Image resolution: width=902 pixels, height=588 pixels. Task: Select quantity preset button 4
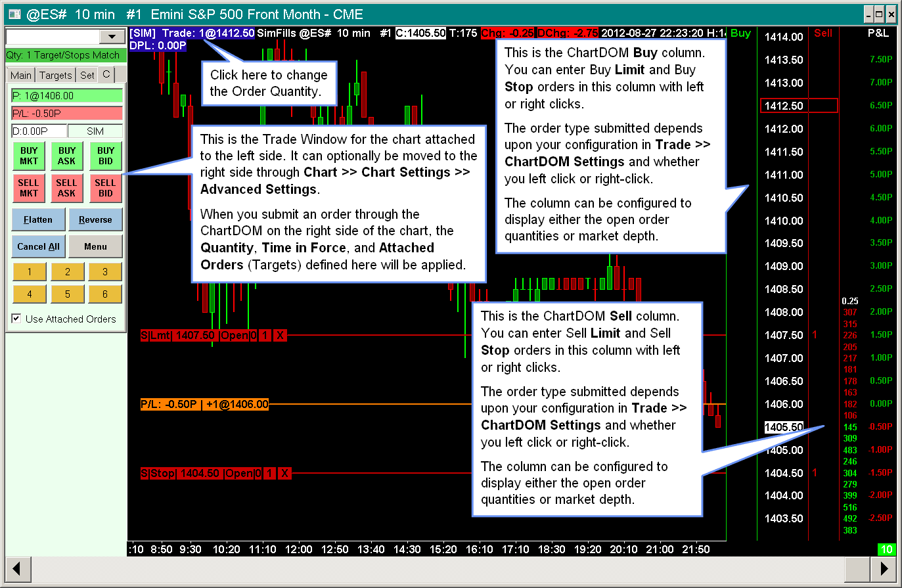click(x=29, y=294)
